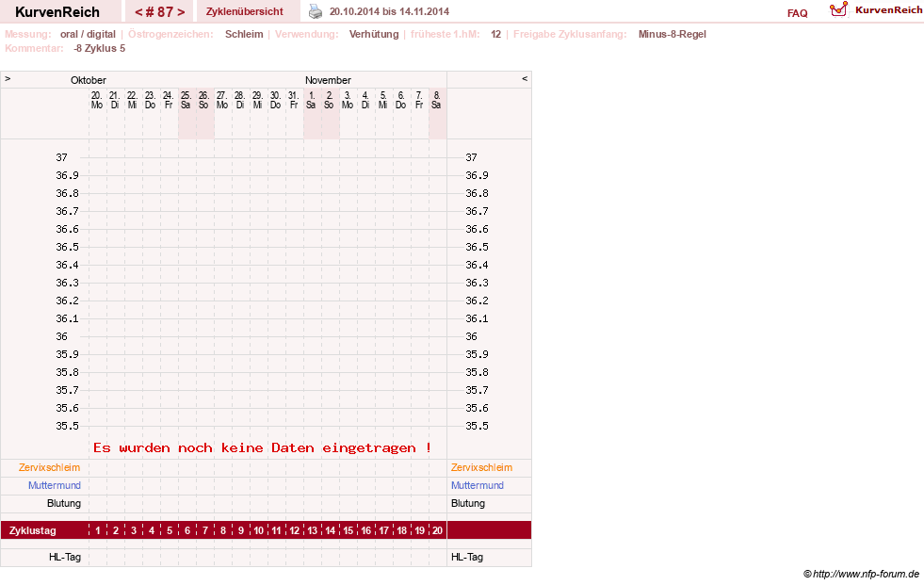924x585 pixels.
Task: Click the left 35.5 temperature axis label
Action: 67,426
